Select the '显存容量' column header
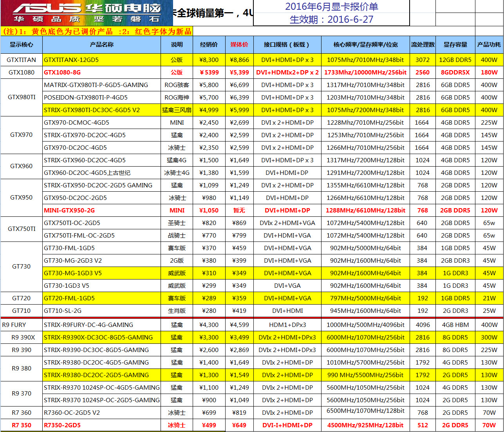This screenshot has height=432, width=504. pyautogui.click(x=455, y=45)
